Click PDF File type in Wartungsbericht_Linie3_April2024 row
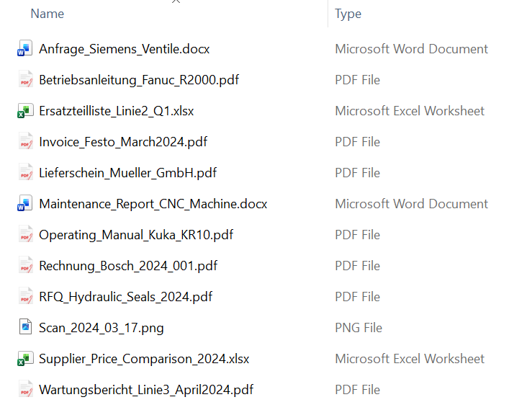 click(357, 390)
